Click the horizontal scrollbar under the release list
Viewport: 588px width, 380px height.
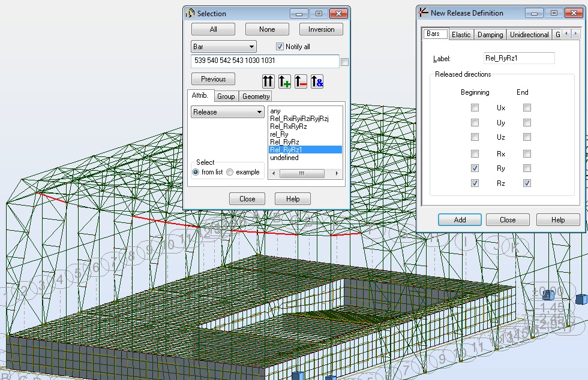point(303,173)
